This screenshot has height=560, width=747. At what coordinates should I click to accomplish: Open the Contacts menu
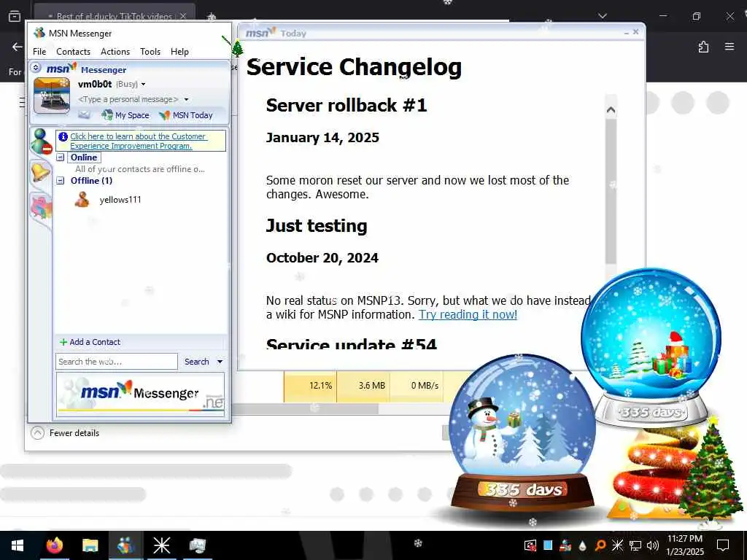pyautogui.click(x=73, y=52)
